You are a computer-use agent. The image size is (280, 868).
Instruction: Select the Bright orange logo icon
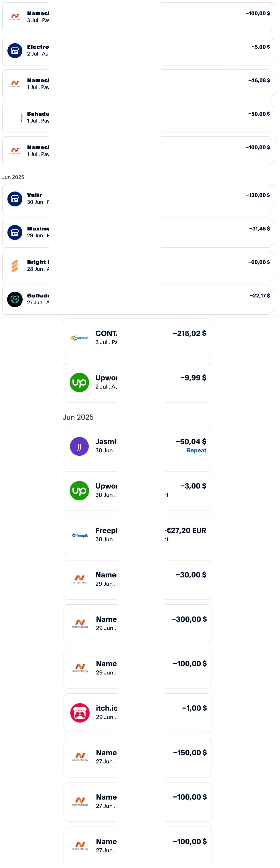point(15,265)
